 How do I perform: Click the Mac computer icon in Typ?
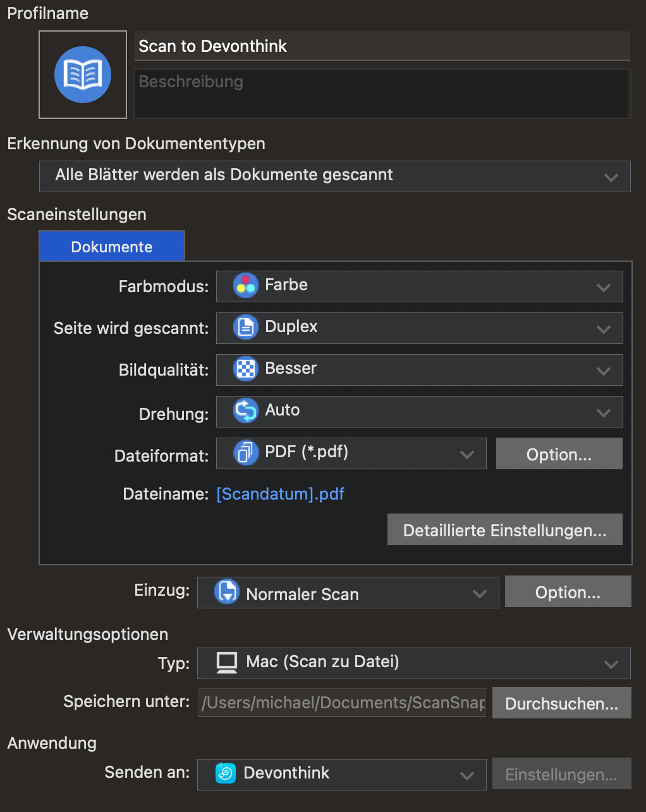[x=226, y=663]
